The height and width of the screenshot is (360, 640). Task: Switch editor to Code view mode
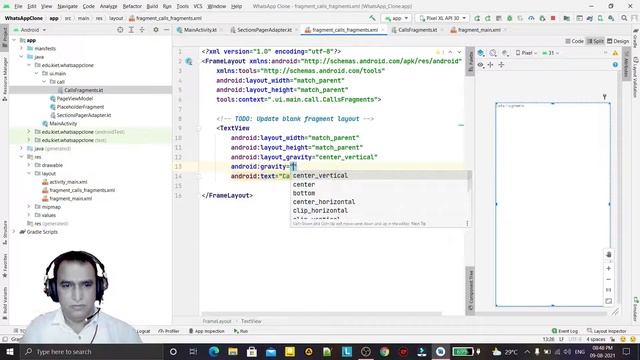pos(574,41)
